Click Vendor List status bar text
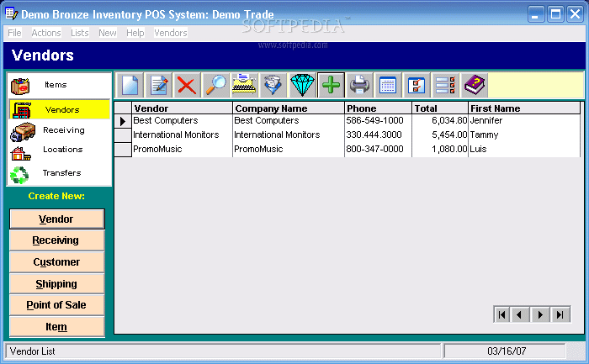The width and height of the screenshot is (589, 364). coord(32,351)
